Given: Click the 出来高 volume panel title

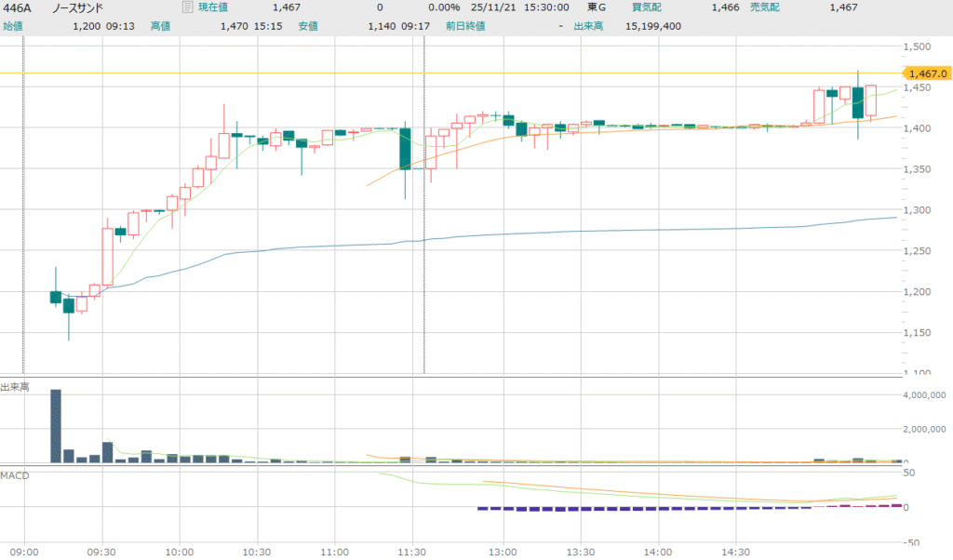Looking at the screenshot, I should (14, 387).
